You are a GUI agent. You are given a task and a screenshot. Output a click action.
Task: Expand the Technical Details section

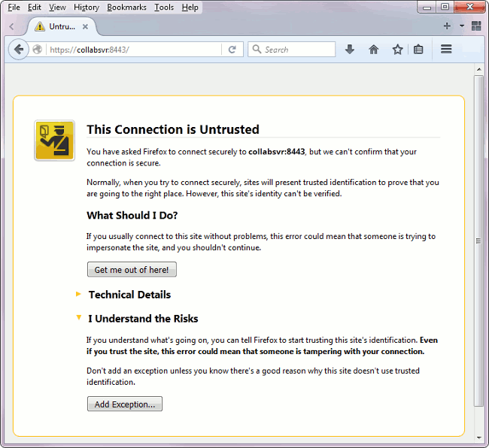[129, 295]
